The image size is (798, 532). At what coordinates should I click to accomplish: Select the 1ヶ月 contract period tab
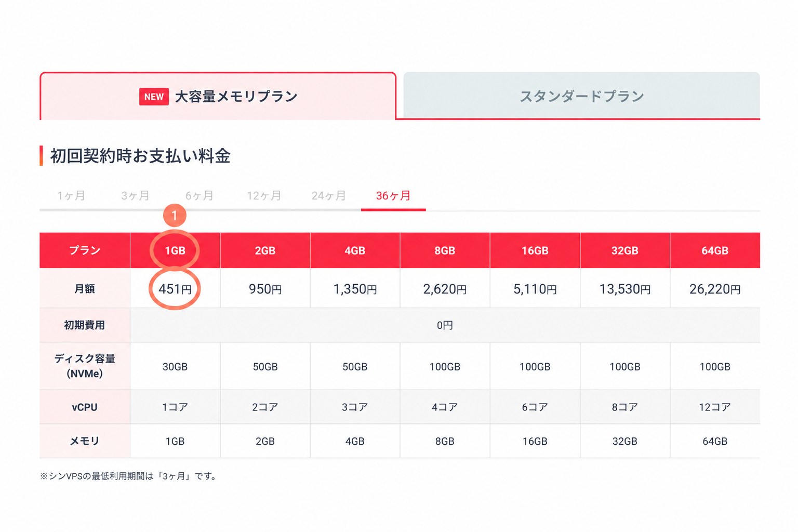71,196
